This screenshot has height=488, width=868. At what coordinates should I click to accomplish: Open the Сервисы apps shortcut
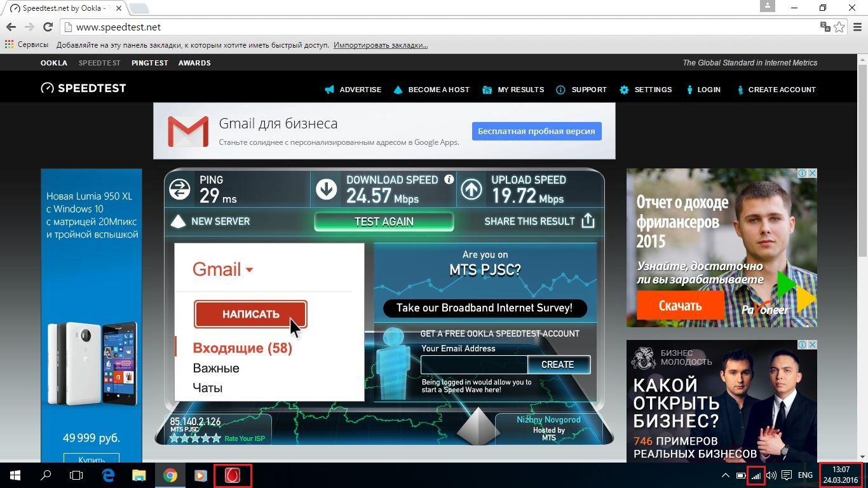[x=27, y=45]
